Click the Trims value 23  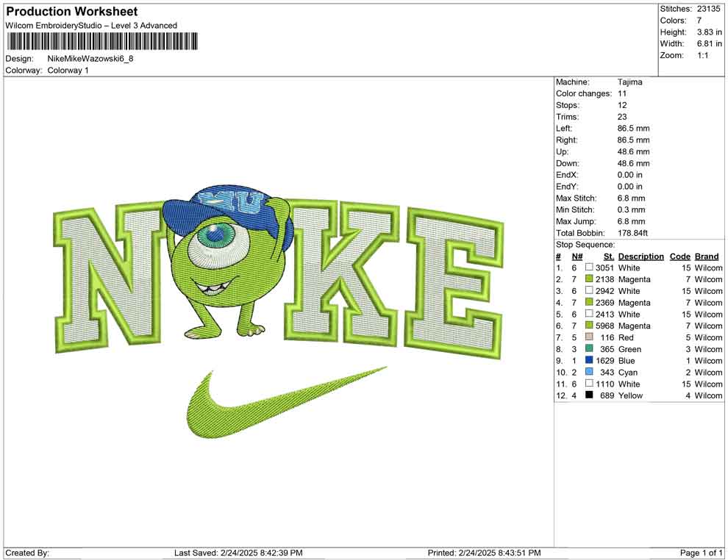click(x=622, y=117)
